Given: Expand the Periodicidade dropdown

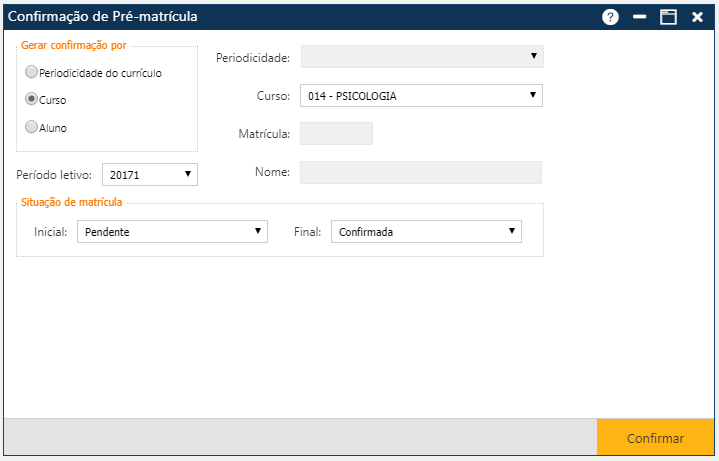Looking at the screenshot, I should [x=421, y=57].
